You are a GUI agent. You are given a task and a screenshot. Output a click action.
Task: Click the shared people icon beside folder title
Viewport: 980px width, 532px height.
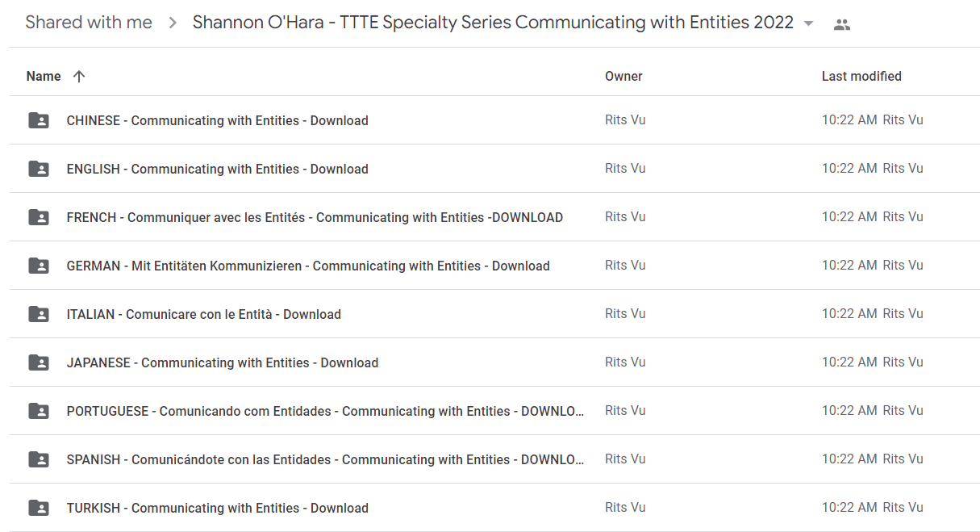click(842, 24)
